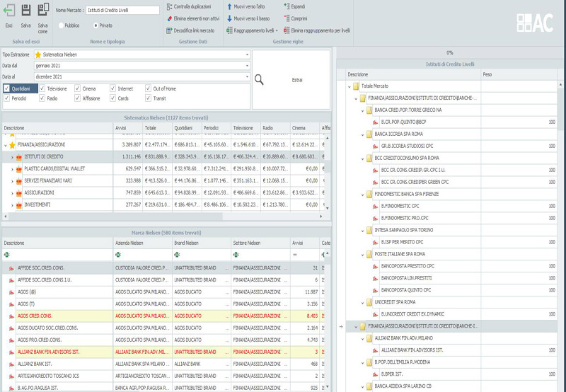Open the Tipo Estrazione dropdown
This screenshot has height=392, width=566.
[247, 54]
